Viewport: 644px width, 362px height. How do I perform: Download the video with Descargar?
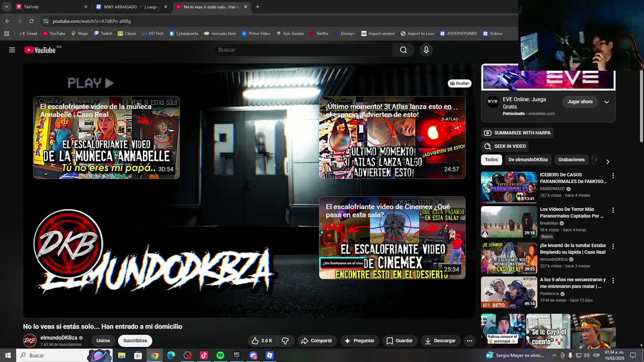point(440,340)
